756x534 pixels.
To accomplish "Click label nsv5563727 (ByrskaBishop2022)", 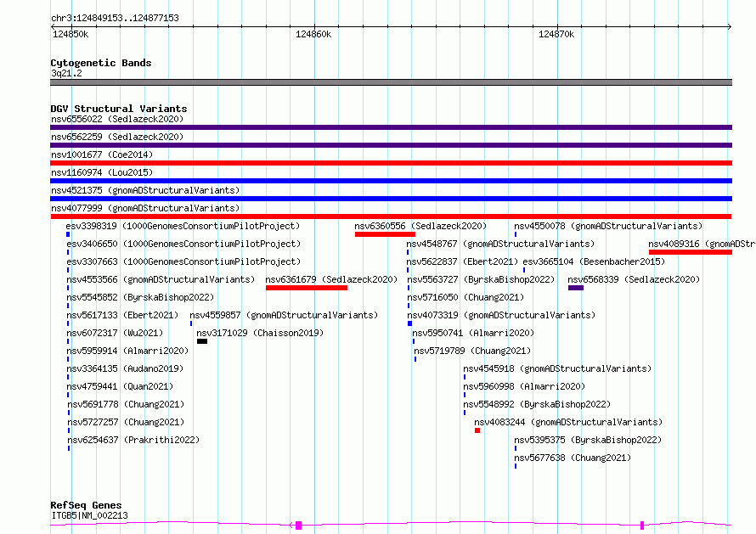I will click(x=481, y=279).
